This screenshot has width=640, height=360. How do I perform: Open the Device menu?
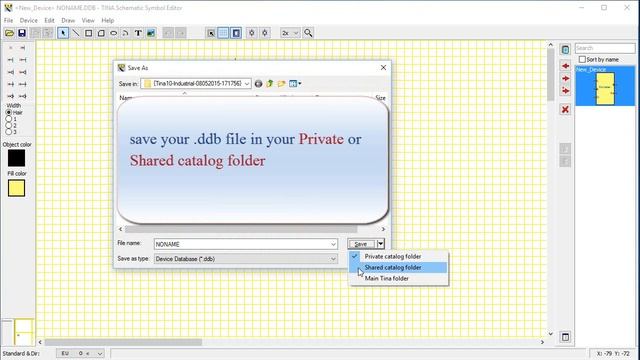(x=29, y=20)
